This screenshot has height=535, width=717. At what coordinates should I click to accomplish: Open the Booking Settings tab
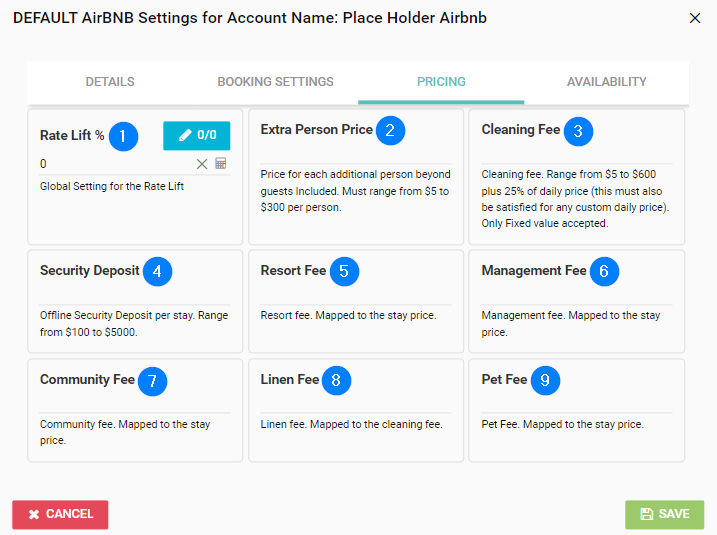[275, 82]
